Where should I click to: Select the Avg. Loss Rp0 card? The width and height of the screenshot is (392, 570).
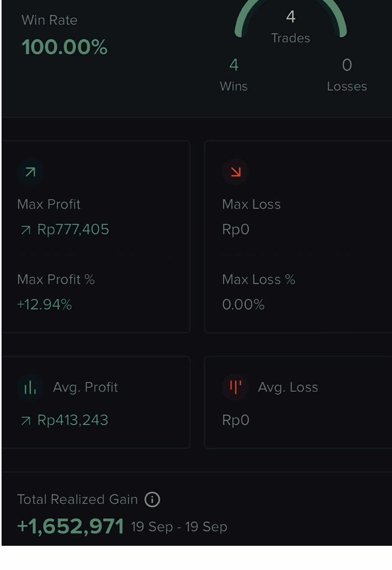pyautogui.click(x=298, y=402)
